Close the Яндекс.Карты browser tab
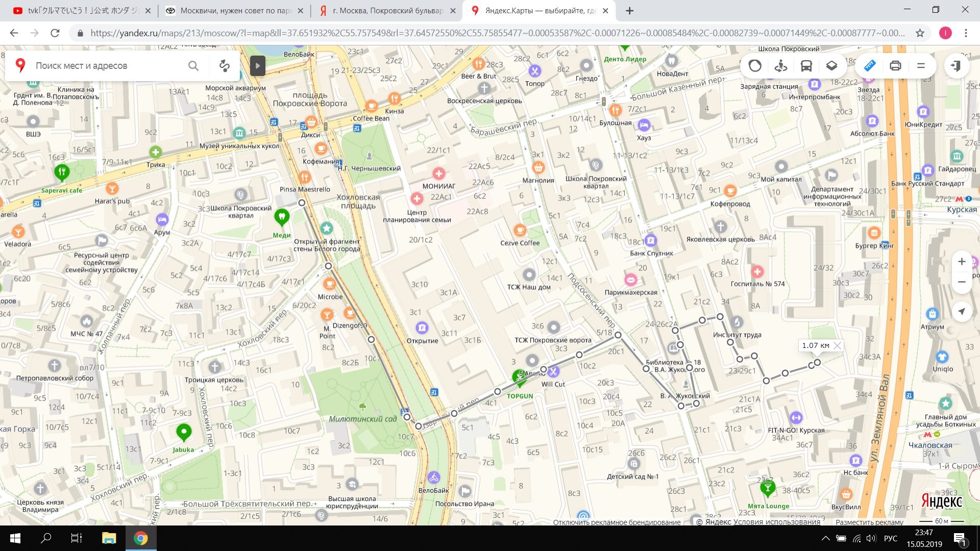Viewport: 980px width, 551px height. coord(605,11)
